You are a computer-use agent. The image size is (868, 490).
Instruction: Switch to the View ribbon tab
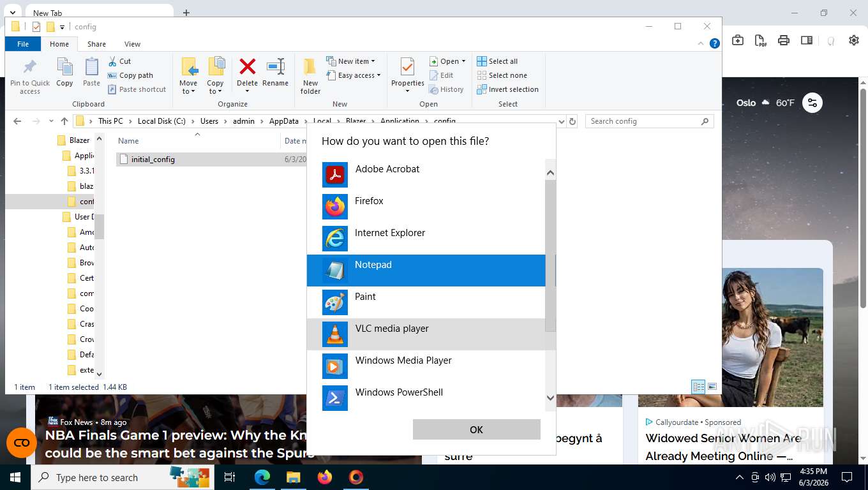133,44
